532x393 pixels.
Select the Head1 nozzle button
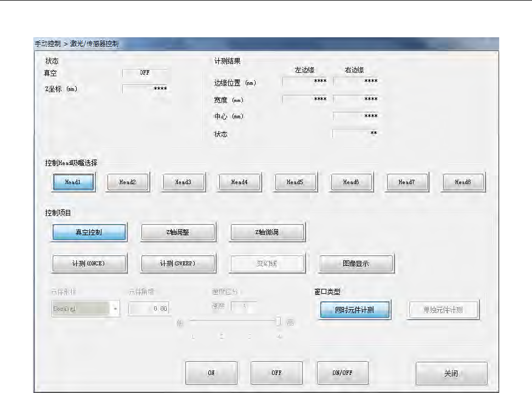[x=73, y=182]
